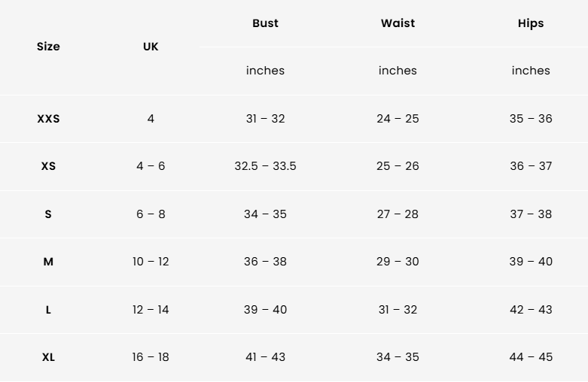Click the 39 – 40 bust measurement
Screen dimensions: 588x382
pyautogui.click(x=265, y=310)
